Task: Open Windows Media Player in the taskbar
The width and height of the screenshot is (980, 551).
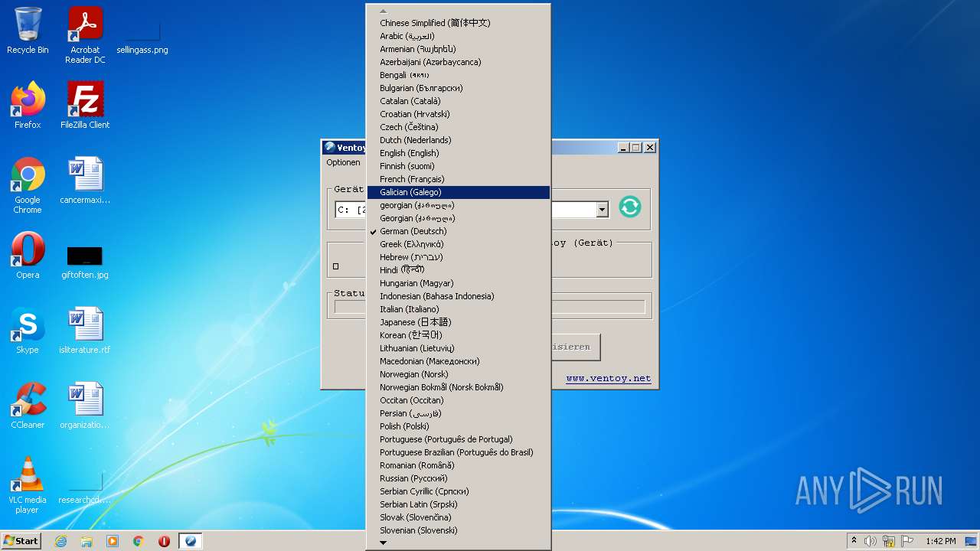Action: click(x=113, y=541)
